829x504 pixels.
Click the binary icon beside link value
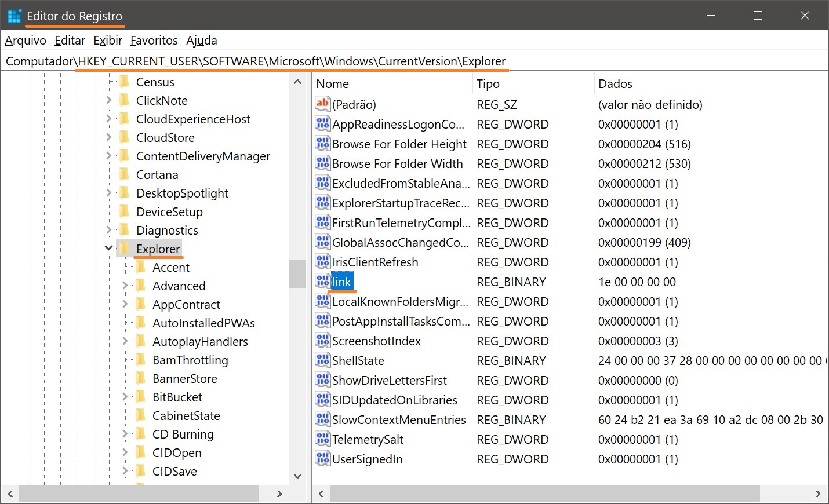coord(322,281)
